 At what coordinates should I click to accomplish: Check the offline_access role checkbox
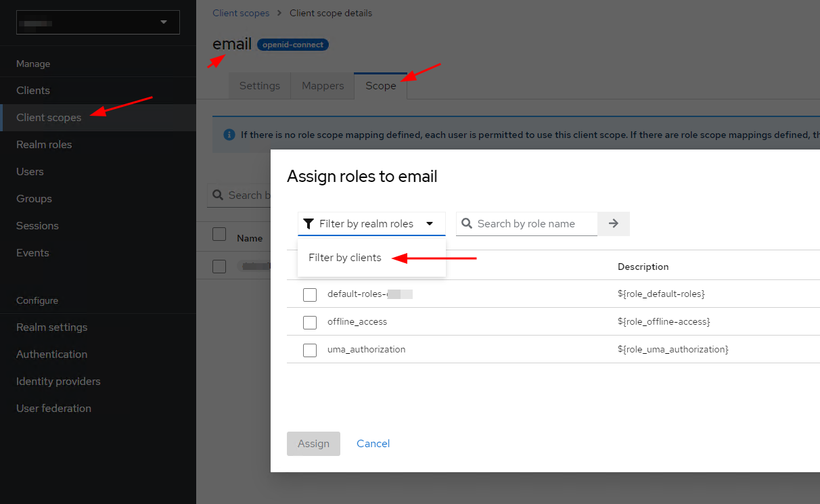310,323
